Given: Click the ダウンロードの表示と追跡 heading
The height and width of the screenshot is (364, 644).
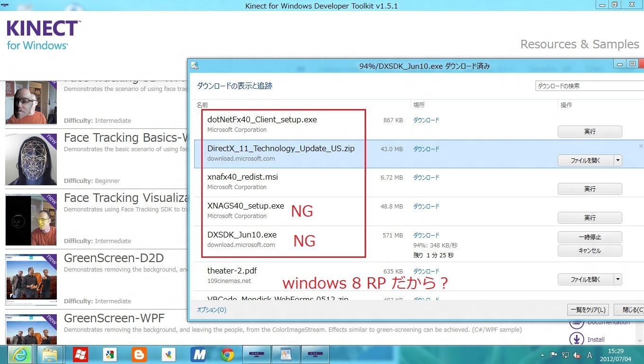Looking at the screenshot, I should (x=234, y=86).
